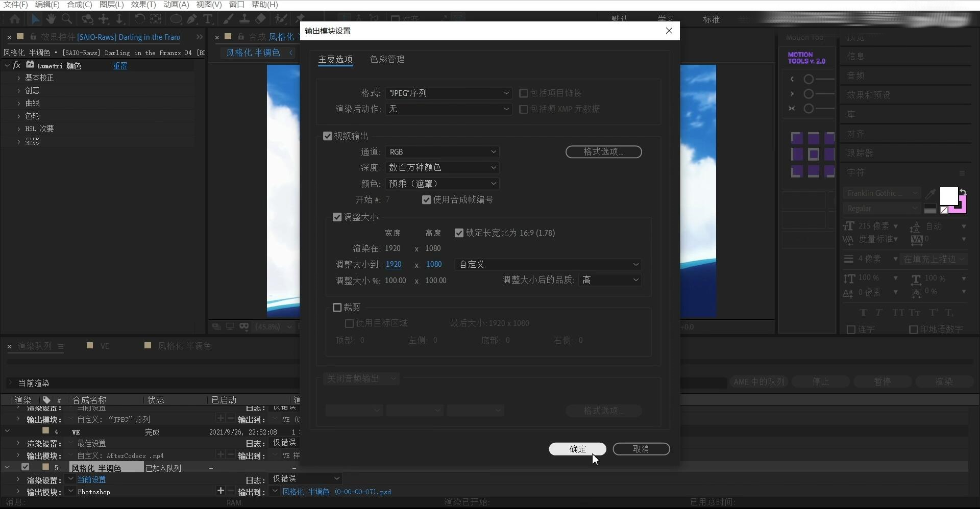Screen dimensions: 980x509
Task: Click the add output module plus icon
Action: pyautogui.click(x=220, y=491)
